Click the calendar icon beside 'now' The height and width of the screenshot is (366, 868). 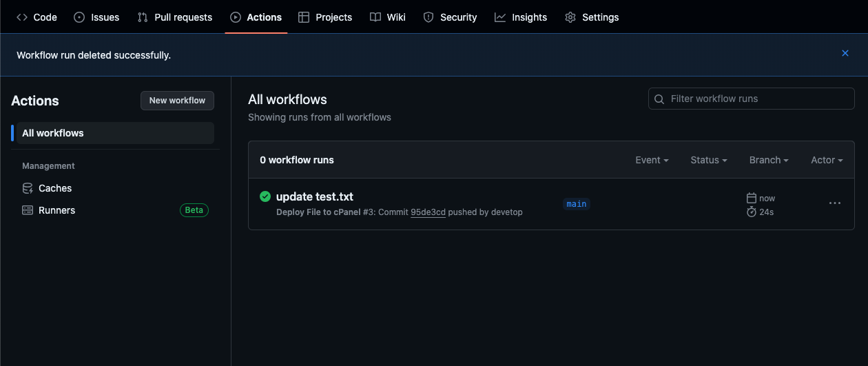(752, 198)
